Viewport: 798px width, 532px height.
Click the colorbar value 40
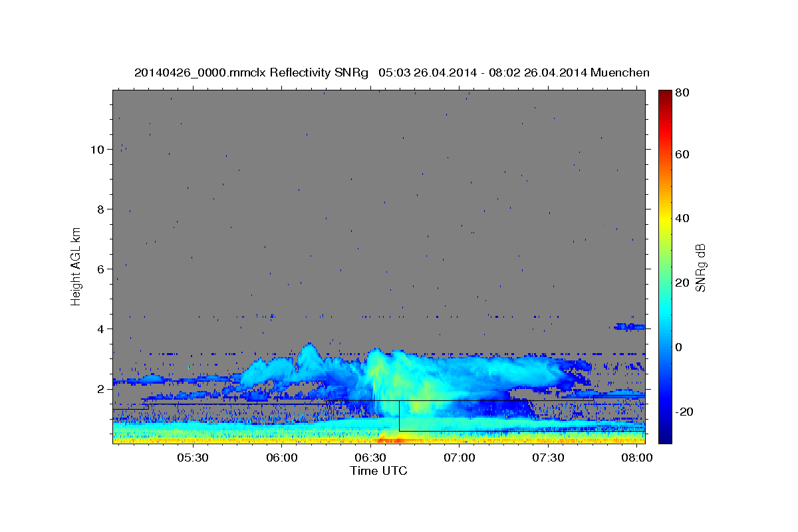click(x=683, y=218)
